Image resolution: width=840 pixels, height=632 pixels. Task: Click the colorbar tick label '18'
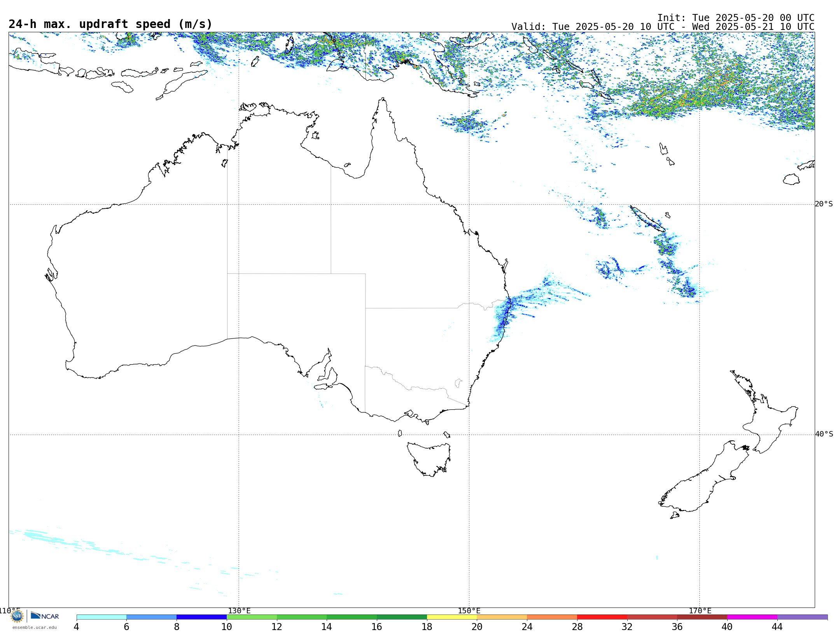427,627
